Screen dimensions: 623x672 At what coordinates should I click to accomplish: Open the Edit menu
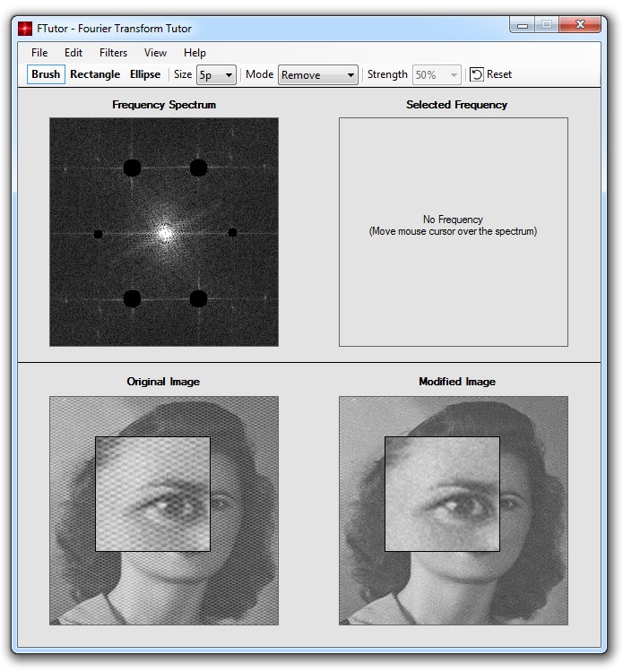click(x=74, y=53)
